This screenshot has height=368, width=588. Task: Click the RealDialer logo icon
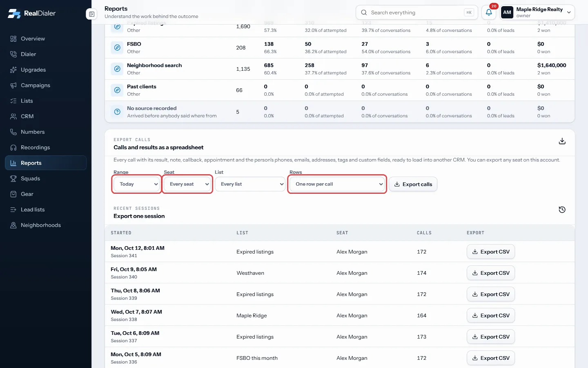tap(14, 13)
